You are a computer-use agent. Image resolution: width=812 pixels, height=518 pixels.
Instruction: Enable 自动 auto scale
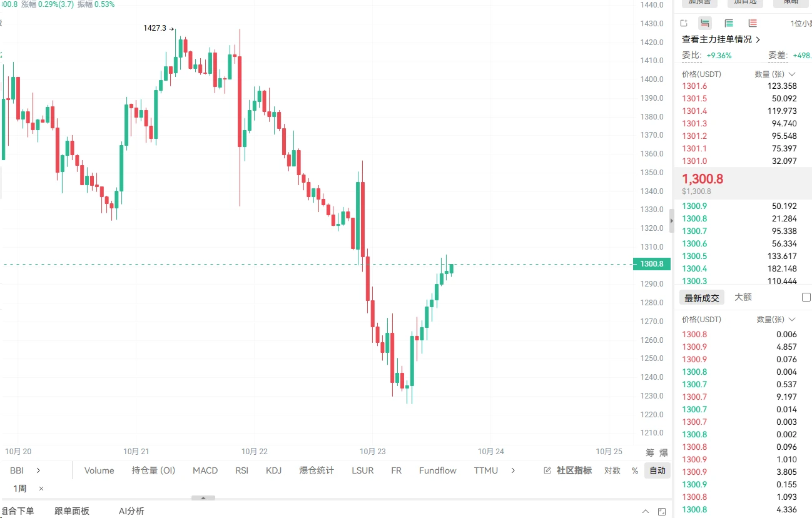(657, 470)
